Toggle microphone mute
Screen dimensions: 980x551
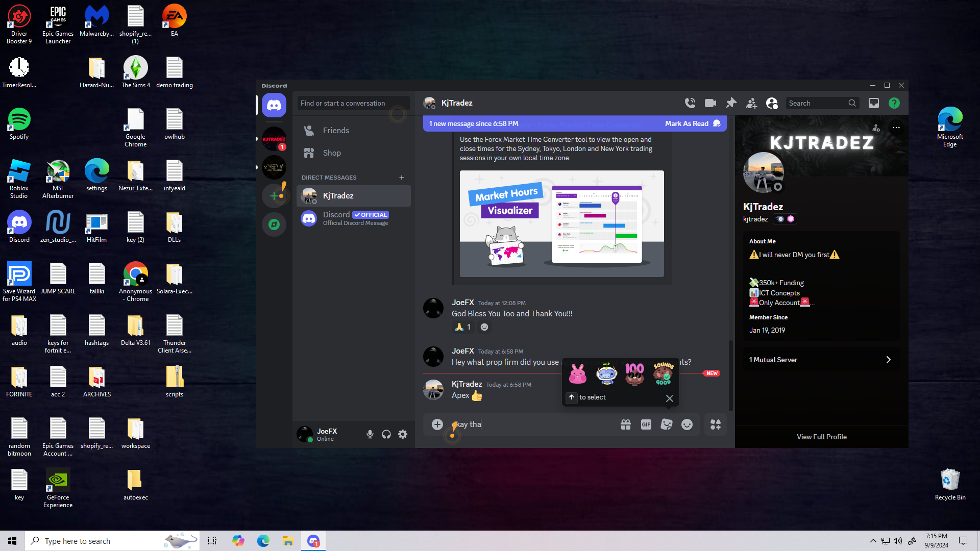coord(370,434)
